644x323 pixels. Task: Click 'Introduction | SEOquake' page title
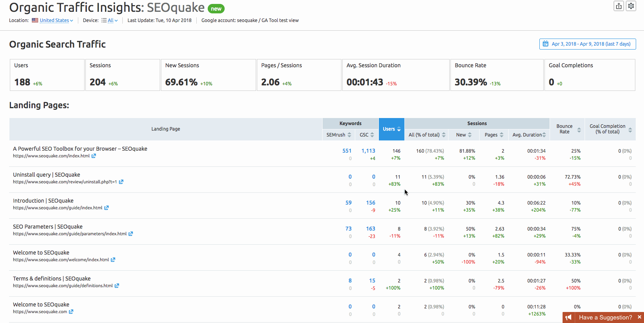click(x=43, y=201)
